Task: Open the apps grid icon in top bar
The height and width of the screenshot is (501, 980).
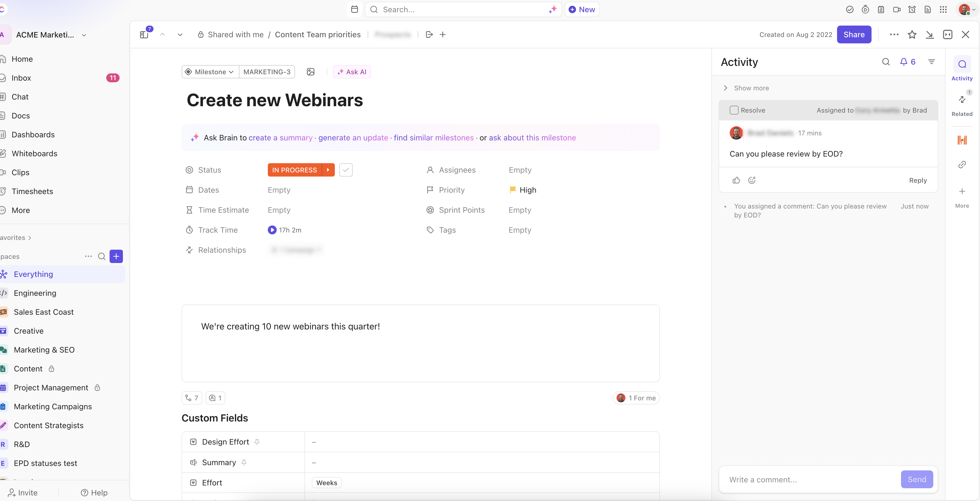Action: (x=943, y=9)
